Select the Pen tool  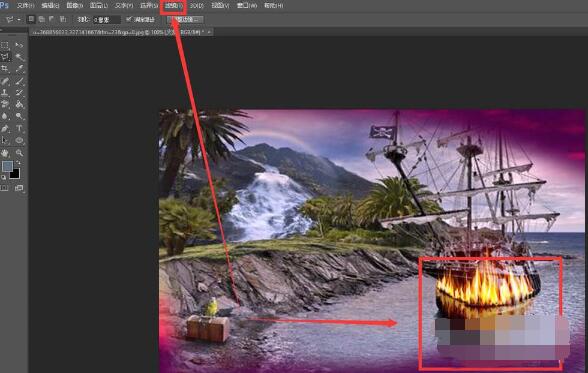tap(5, 128)
